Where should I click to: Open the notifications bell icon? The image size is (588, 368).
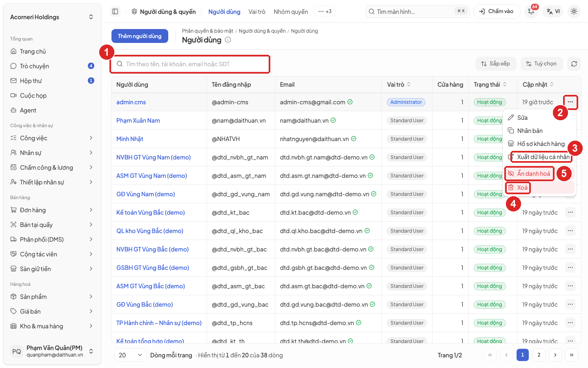pyautogui.click(x=531, y=11)
